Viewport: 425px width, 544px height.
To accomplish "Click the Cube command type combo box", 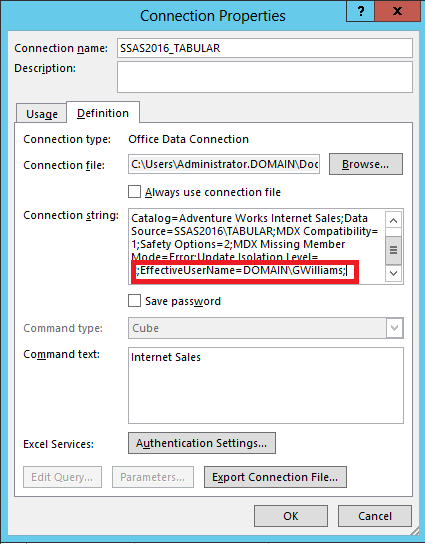I will 266,328.
